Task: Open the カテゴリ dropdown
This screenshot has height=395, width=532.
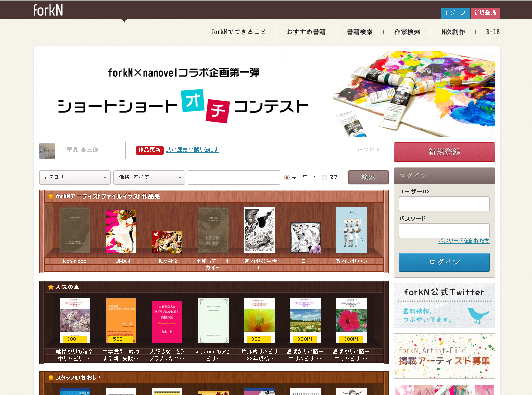Action: coord(75,177)
